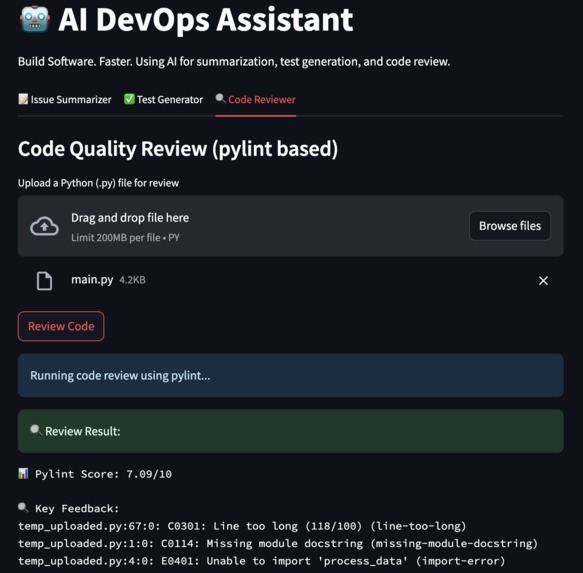Click the robot emoji in the title

pyautogui.click(x=35, y=19)
